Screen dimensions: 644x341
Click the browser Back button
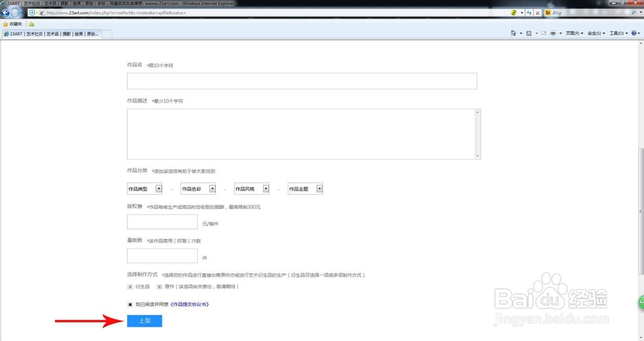pyautogui.click(x=5, y=13)
